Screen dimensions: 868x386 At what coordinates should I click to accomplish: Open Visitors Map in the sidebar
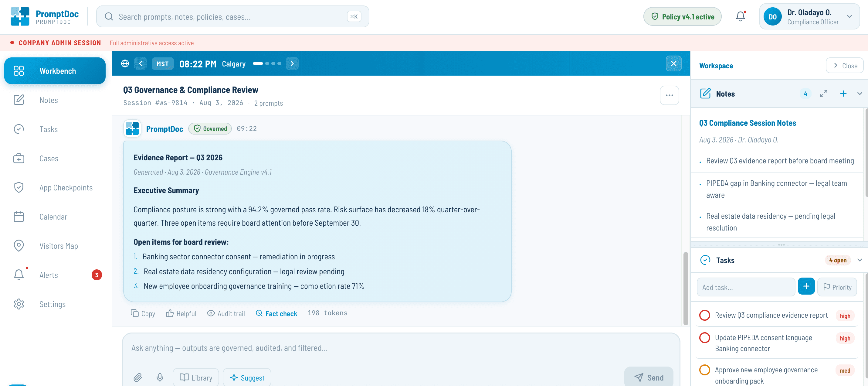click(x=55, y=246)
